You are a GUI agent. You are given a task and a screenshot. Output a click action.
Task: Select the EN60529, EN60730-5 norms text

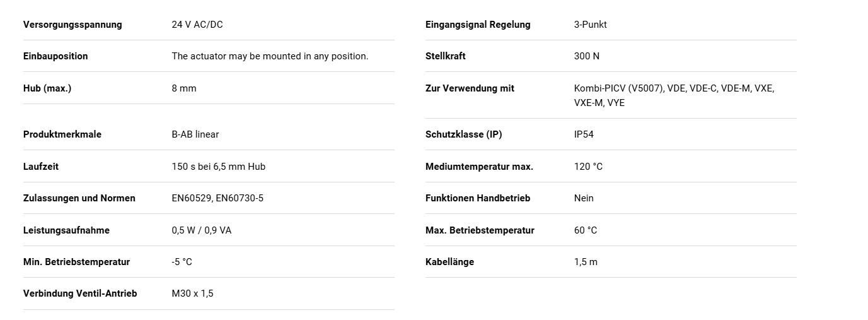point(217,198)
